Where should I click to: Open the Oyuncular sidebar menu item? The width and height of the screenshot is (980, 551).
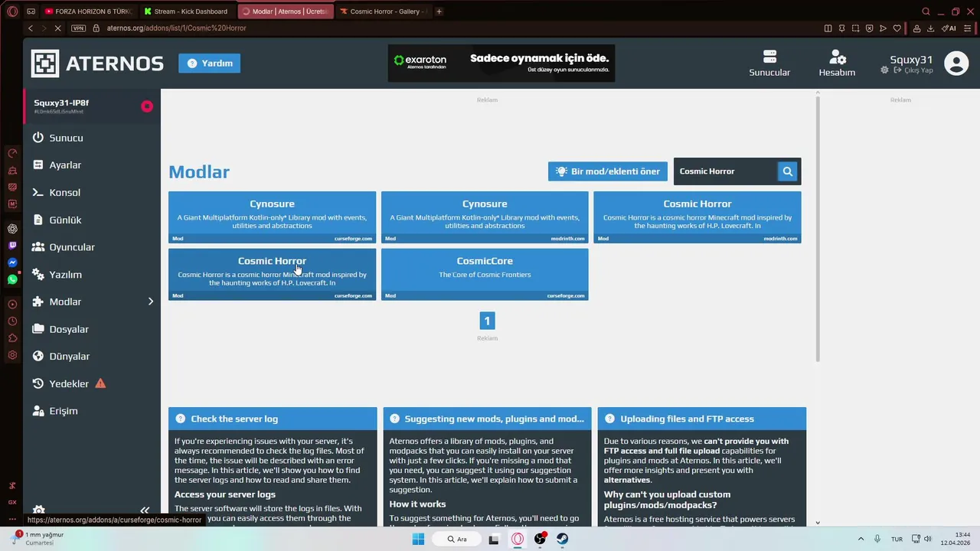92,247
